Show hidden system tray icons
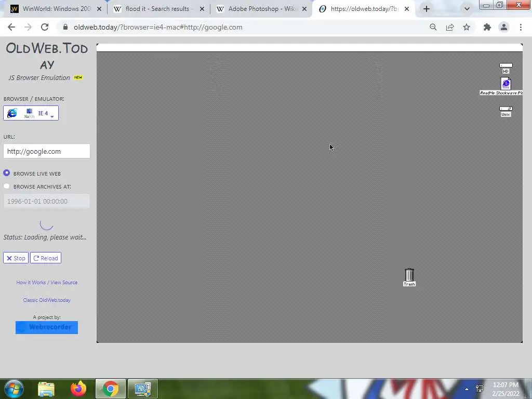532x399 pixels. point(467,389)
